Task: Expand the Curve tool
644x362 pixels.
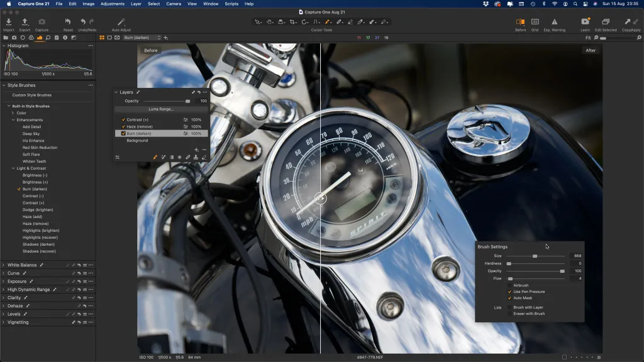Action: [4, 273]
